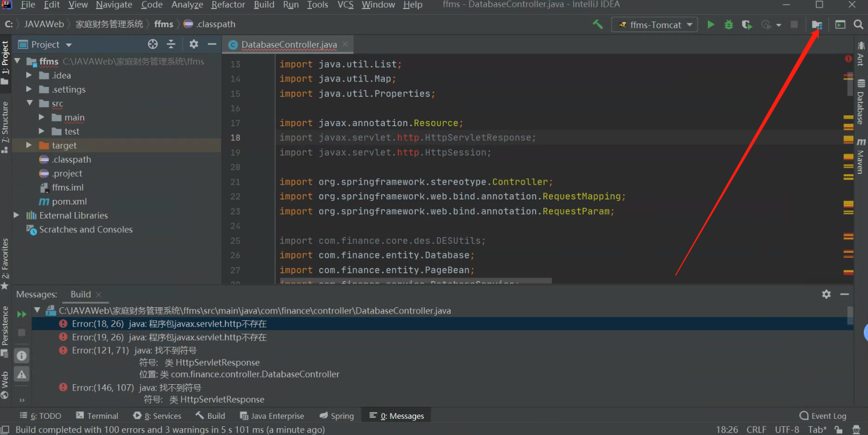The image size is (868, 435).
Task: Select the pom.xml file
Action: 69,202
